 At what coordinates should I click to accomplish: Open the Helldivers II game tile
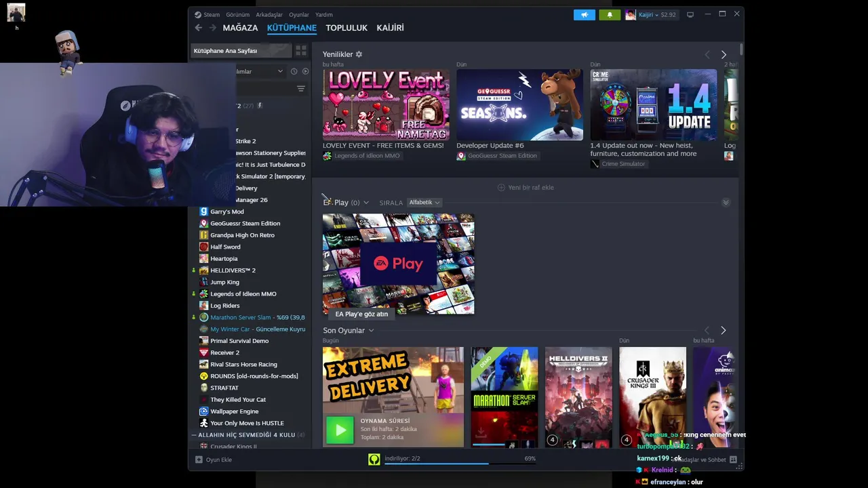578,397
